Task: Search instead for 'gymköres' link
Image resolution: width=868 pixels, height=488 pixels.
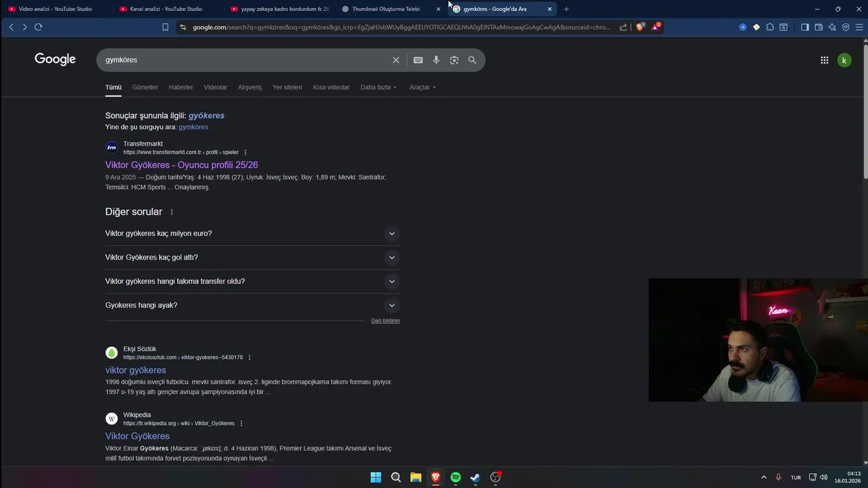Action: pyautogui.click(x=193, y=127)
